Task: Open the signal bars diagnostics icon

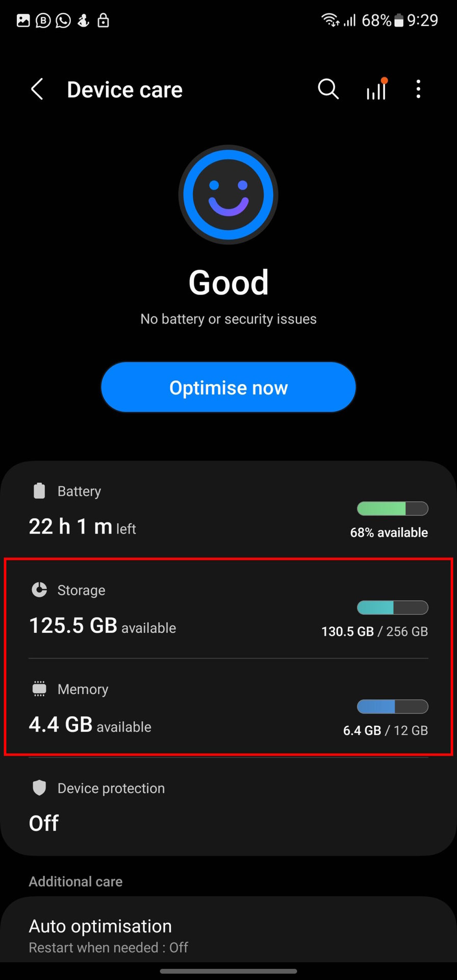Action: point(376,89)
